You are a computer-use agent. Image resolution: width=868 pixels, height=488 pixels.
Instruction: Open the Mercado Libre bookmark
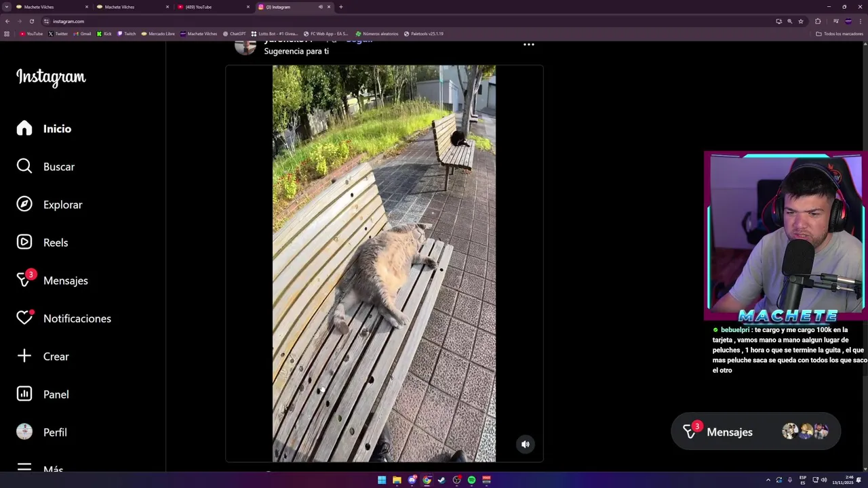[x=158, y=34]
